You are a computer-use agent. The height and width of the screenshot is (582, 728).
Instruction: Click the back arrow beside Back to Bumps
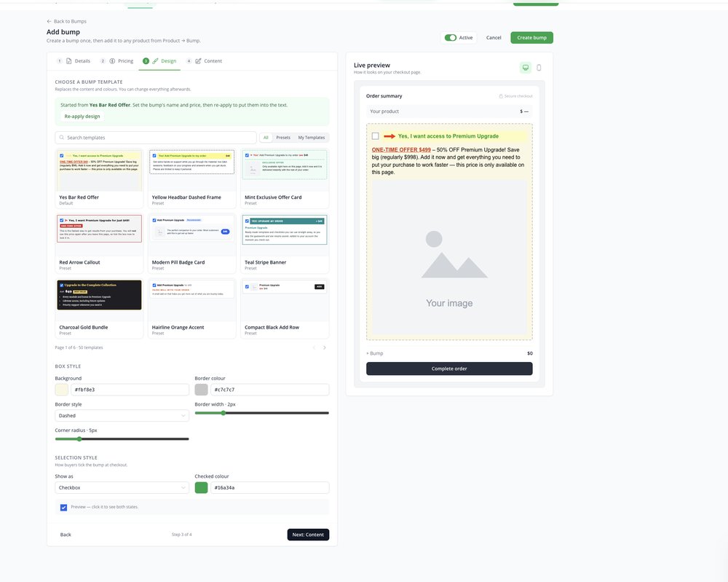click(49, 21)
